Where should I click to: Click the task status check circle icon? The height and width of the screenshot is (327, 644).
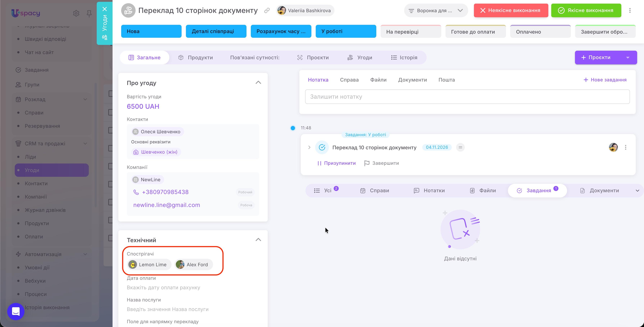[322, 147]
